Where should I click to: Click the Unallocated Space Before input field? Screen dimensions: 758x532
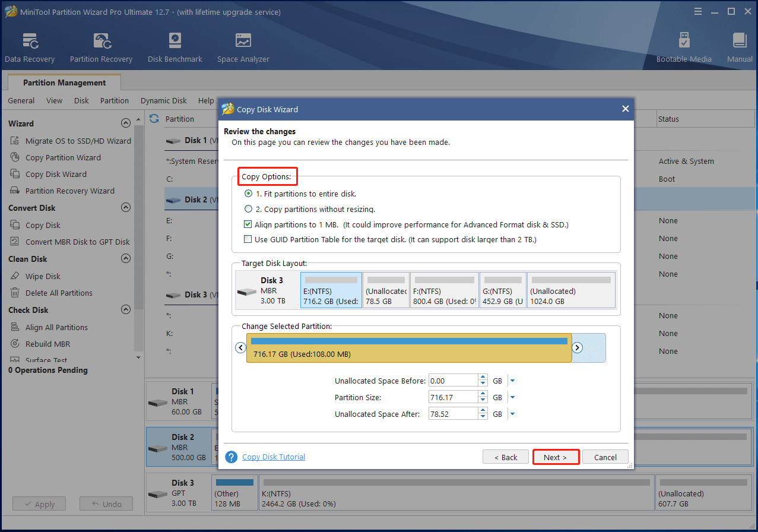453,381
